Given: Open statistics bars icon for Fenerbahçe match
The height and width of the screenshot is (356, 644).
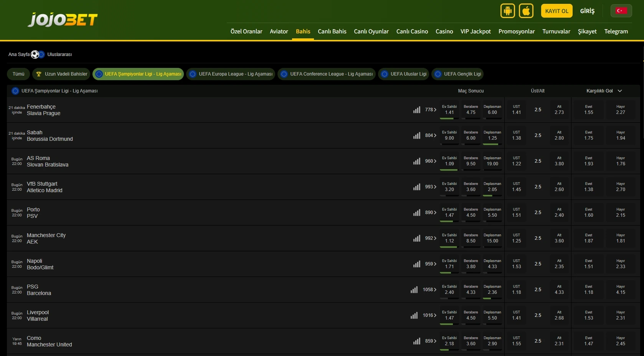Looking at the screenshot, I should (417, 110).
